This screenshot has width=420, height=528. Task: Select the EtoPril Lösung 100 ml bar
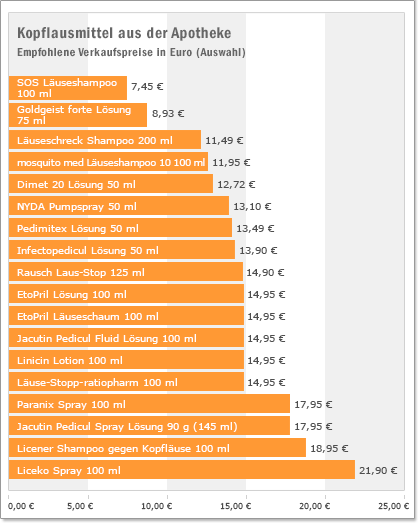pyautogui.click(x=126, y=294)
